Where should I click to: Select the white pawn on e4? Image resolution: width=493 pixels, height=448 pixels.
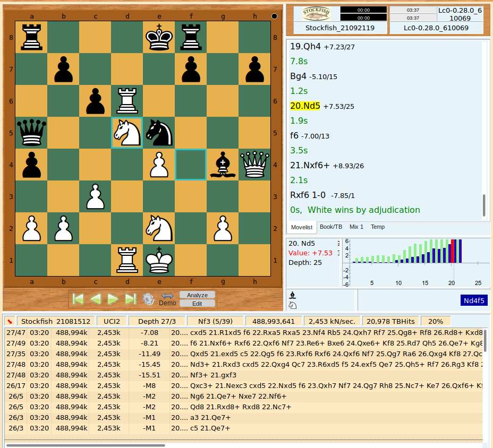[x=159, y=165]
